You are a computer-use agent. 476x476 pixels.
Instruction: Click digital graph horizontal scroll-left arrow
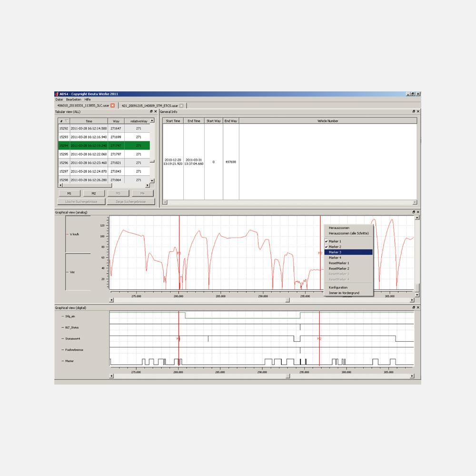coord(111,376)
